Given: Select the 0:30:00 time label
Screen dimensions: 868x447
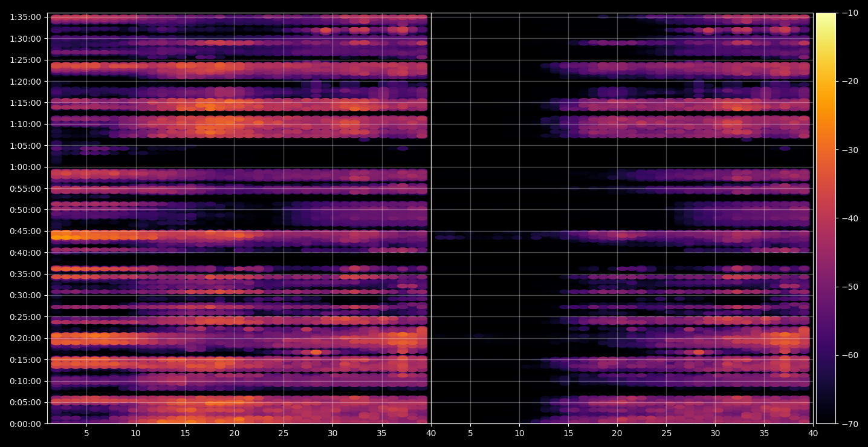Looking at the screenshot, I should 25,295.
